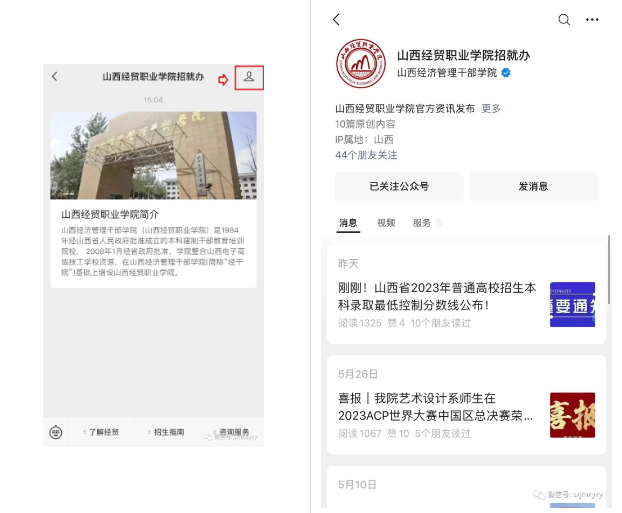Screen dimensions: 622x513
Task: Select the 15:04 timestamp in chat
Action: [153, 100]
